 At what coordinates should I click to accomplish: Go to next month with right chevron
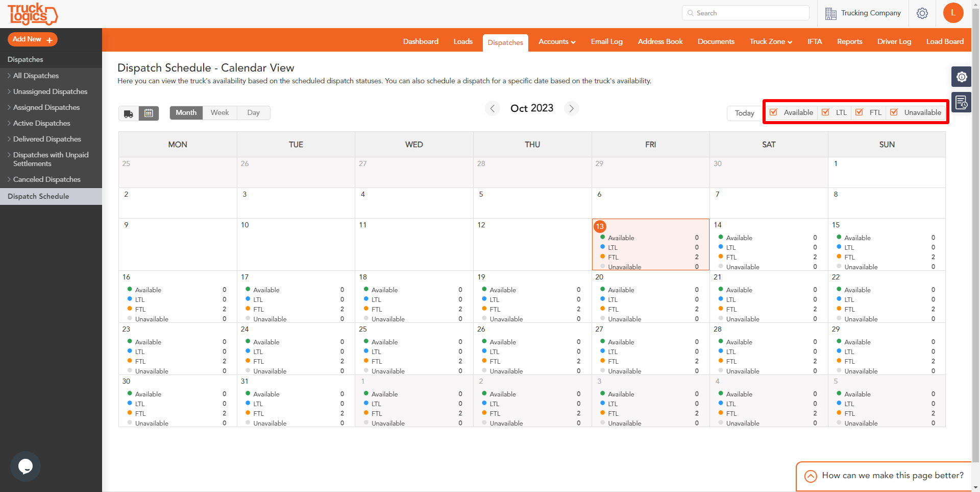tap(571, 108)
